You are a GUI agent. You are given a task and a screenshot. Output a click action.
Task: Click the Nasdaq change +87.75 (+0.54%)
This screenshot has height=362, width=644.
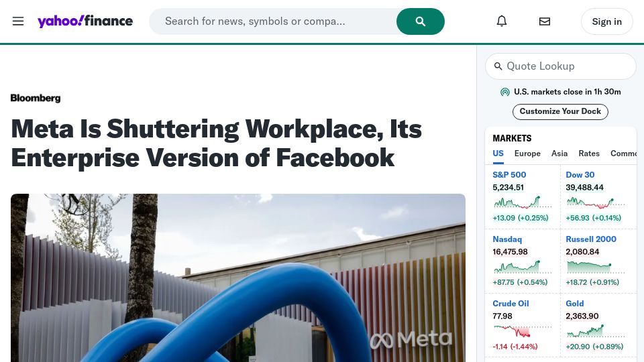tap(520, 282)
